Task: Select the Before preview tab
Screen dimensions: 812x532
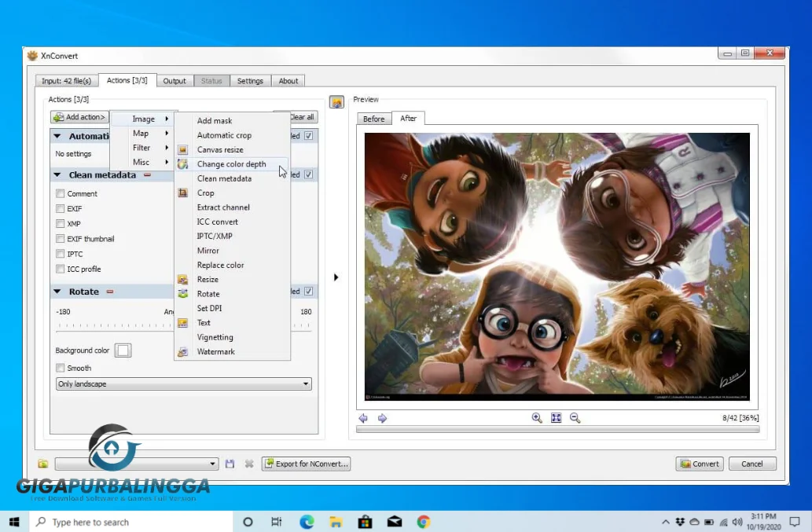Action: tap(374, 119)
